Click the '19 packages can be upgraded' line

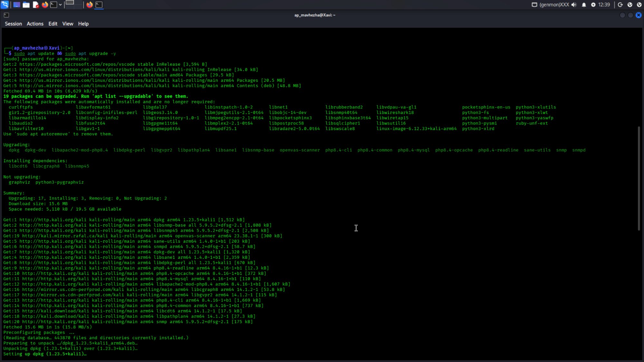pyautogui.click(x=96, y=96)
